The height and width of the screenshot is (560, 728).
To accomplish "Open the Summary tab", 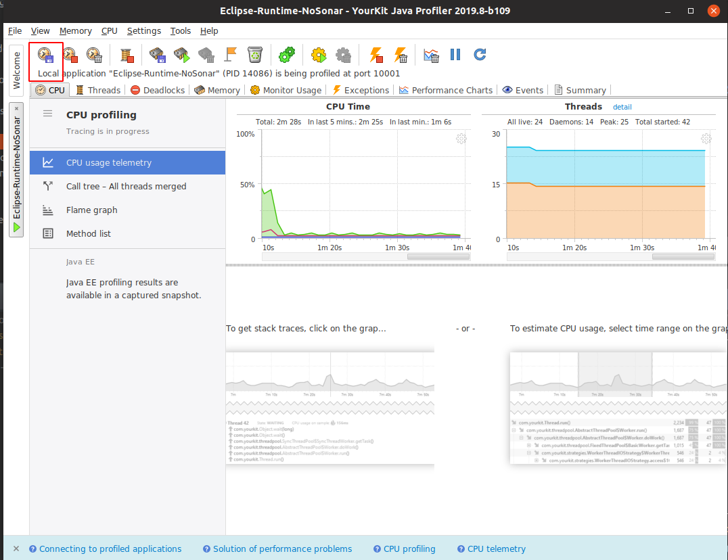I will click(581, 90).
